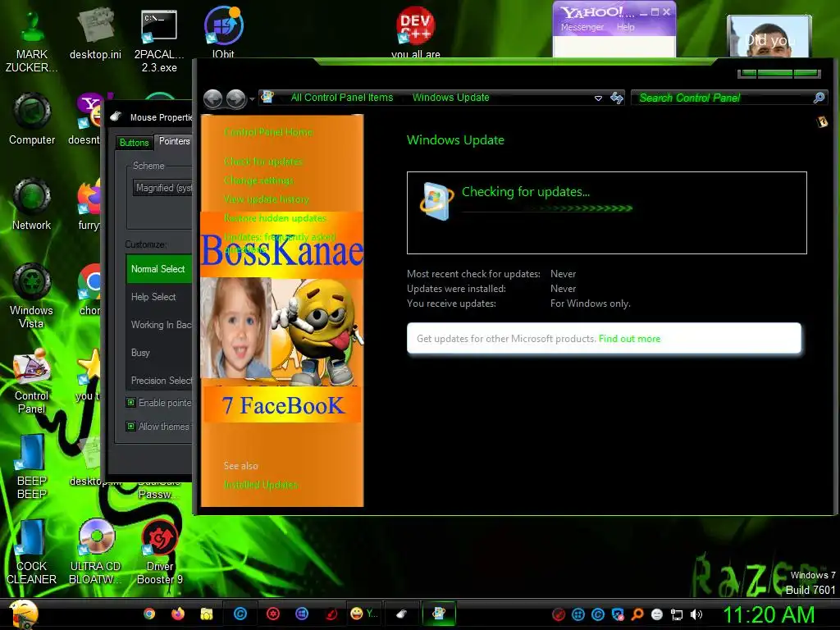Launch Firefox from the taskbar
Viewport: 840px width, 630px height.
point(178,614)
